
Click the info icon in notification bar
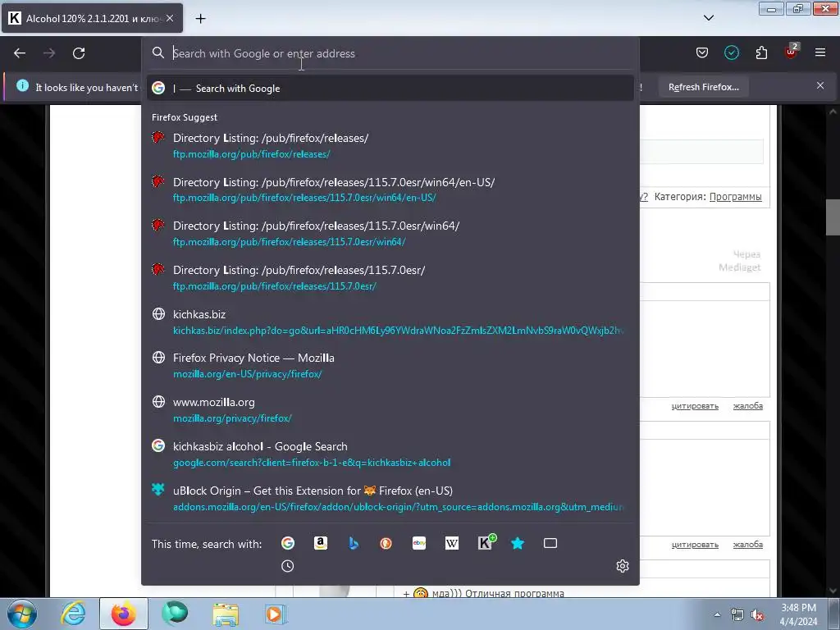tap(22, 85)
